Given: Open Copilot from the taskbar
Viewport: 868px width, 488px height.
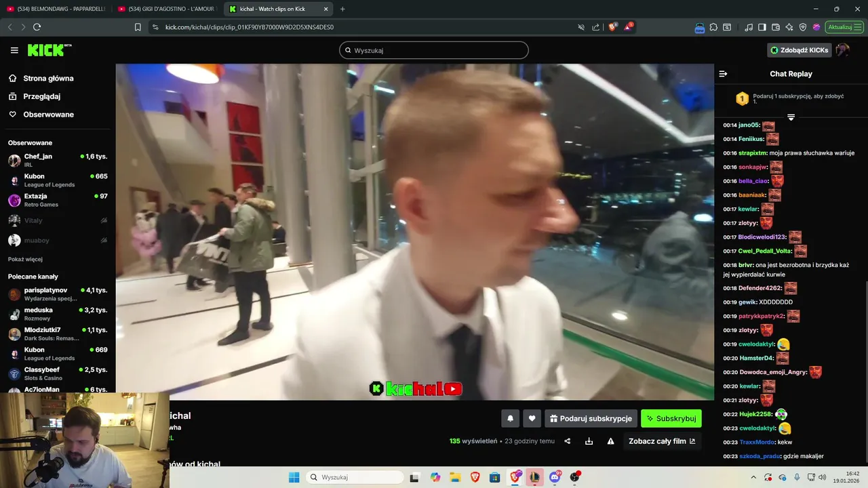Looking at the screenshot, I should click(435, 477).
